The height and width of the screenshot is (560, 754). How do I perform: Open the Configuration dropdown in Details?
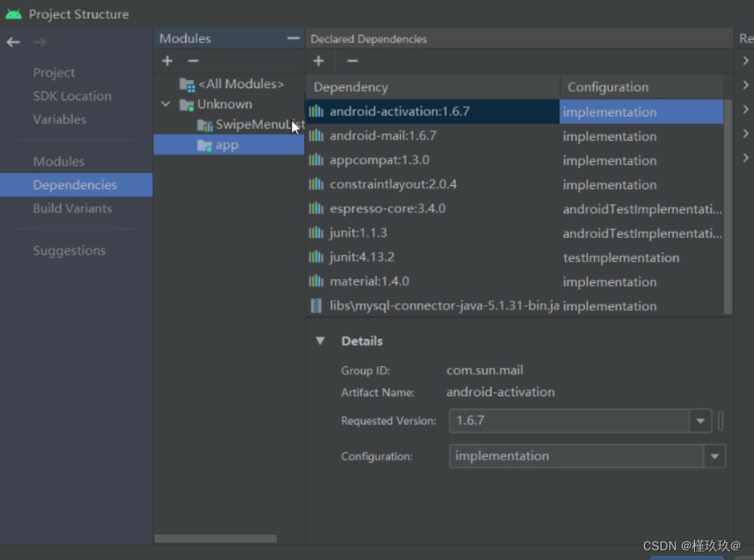(714, 456)
